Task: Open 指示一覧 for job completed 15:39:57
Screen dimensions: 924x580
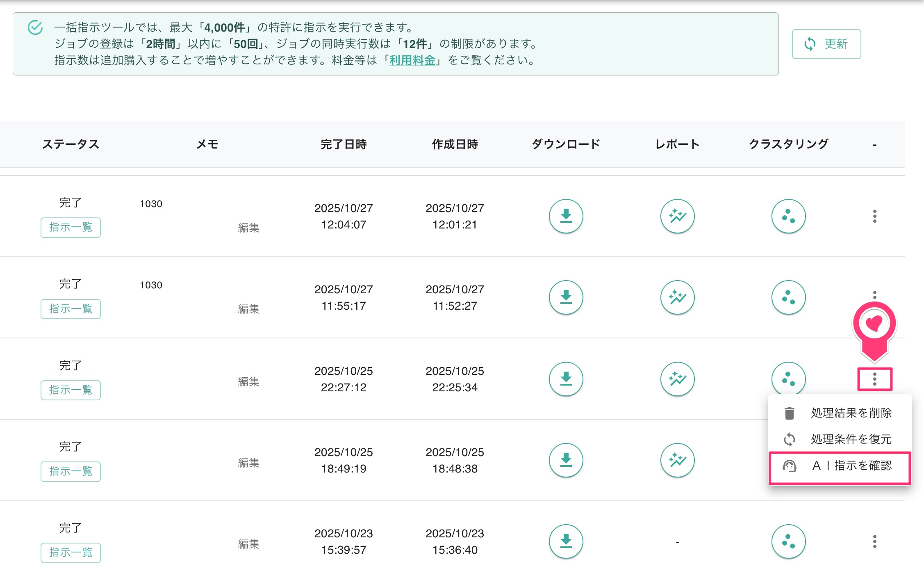Action: click(71, 553)
